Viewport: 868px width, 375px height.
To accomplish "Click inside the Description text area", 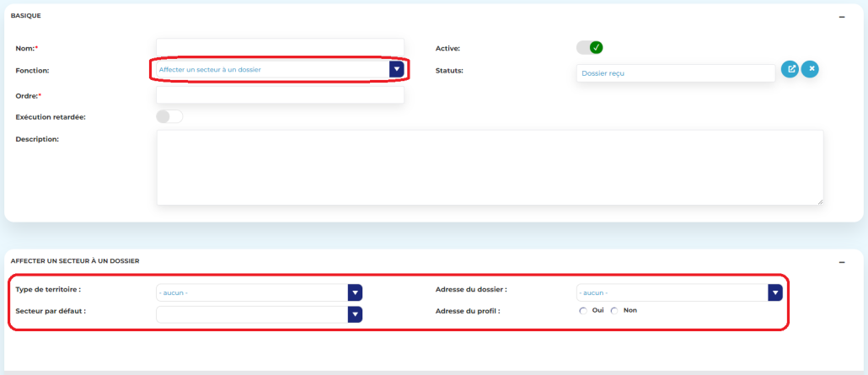I will [x=489, y=167].
